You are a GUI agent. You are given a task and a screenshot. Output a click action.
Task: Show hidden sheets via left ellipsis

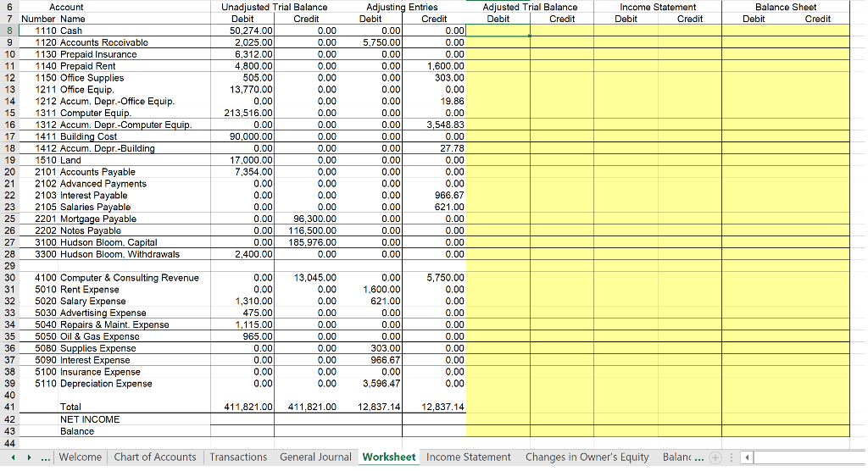pos(46,457)
